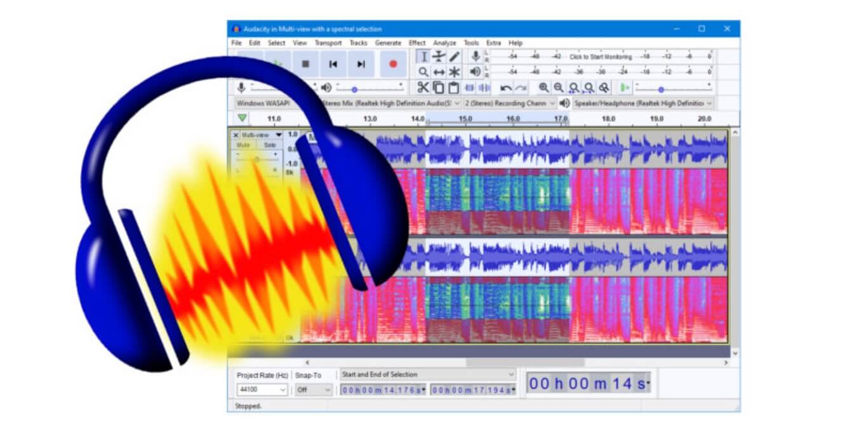Select the Draw pencil tool
Viewport: 868px width, 436px height.
click(x=454, y=56)
